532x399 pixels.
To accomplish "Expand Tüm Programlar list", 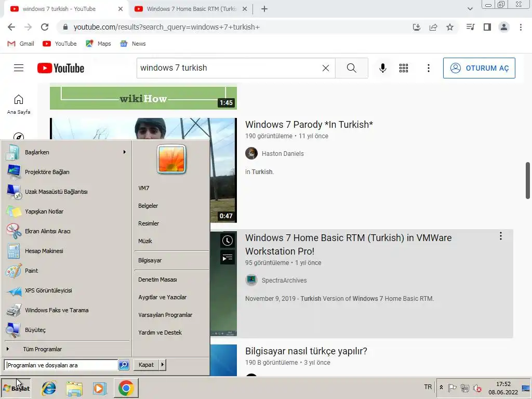I will pos(67,349).
